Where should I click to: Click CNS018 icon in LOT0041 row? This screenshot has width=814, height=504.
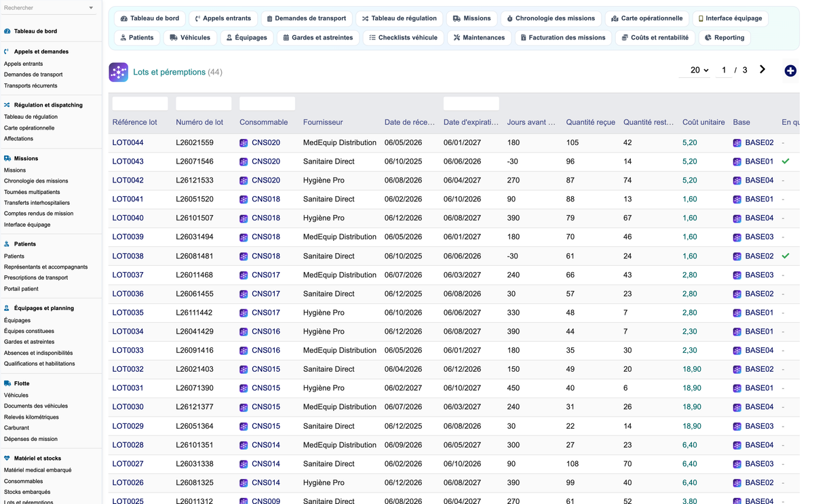(x=244, y=199)
